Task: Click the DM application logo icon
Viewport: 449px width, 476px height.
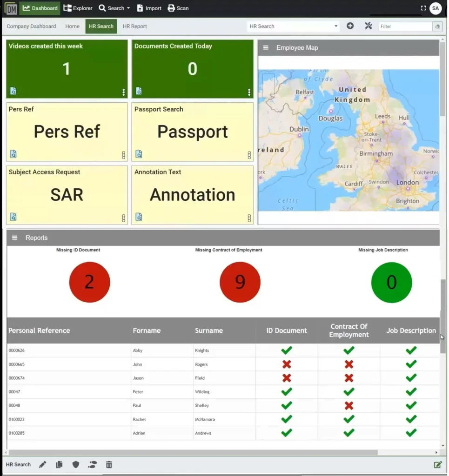Action: click(11, 8)
